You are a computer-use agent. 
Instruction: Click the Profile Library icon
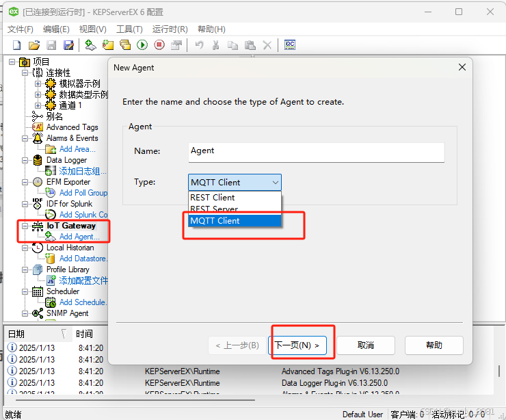coord(38,270)
